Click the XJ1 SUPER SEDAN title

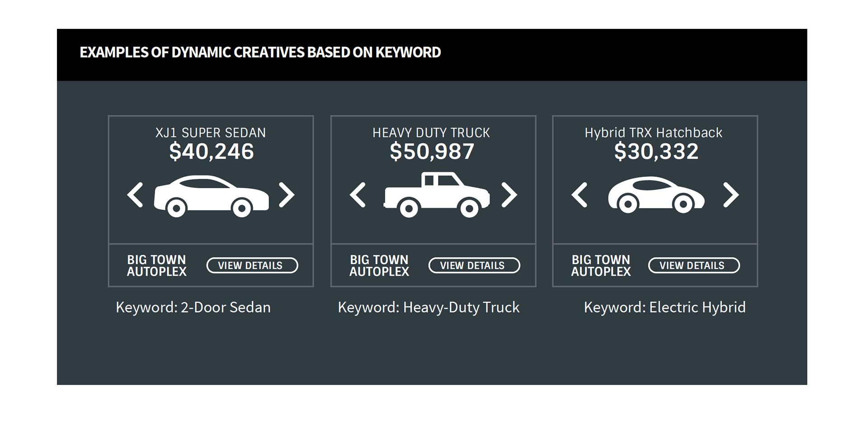click(x=211, y=133)
